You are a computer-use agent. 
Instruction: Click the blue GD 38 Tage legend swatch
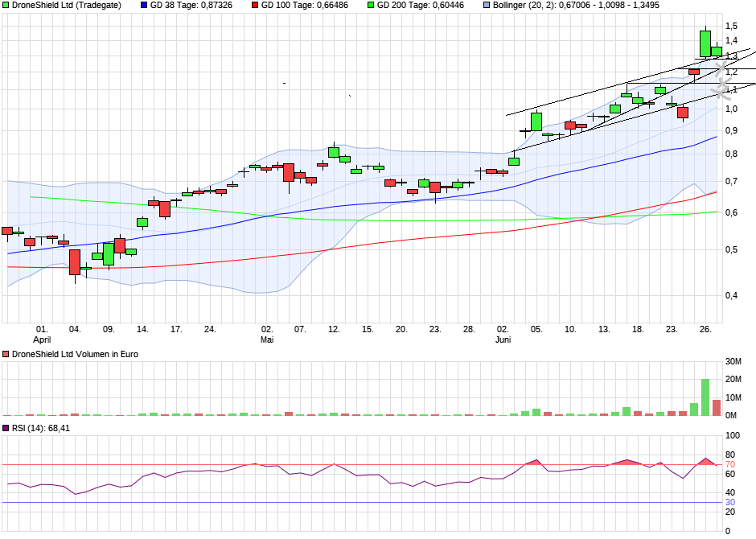144,6
